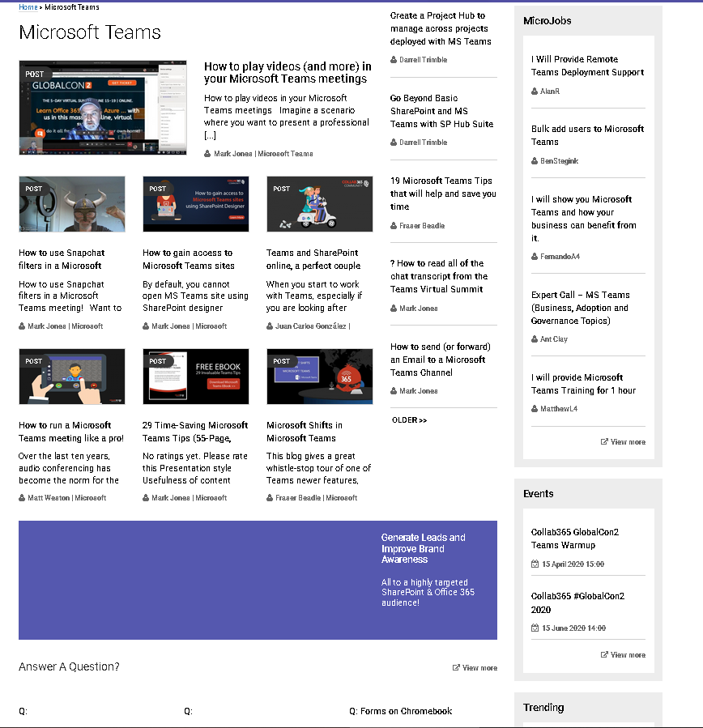Click user icon beside Fraser Beadle under 19 Tips
703x728 pixels.
394,226
